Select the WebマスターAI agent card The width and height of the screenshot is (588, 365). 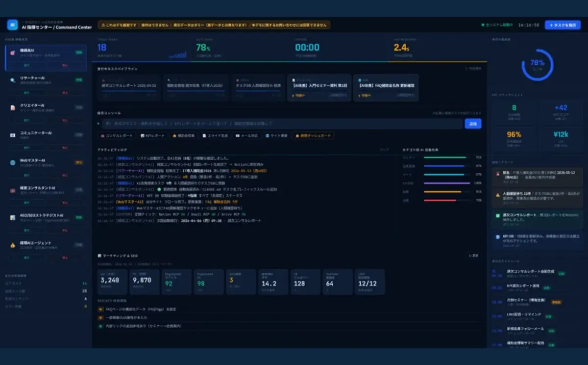click(46, 168)
